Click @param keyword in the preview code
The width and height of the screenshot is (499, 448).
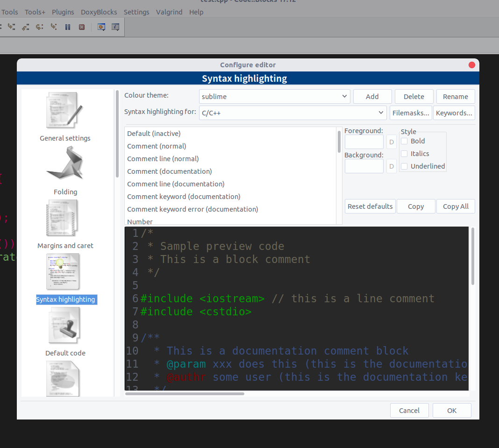(186, 364)
